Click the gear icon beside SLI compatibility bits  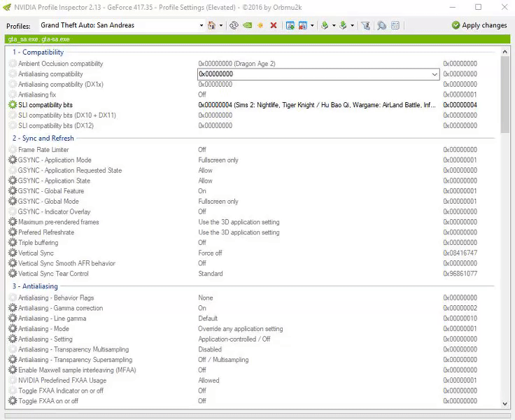[x=13, y=105]
